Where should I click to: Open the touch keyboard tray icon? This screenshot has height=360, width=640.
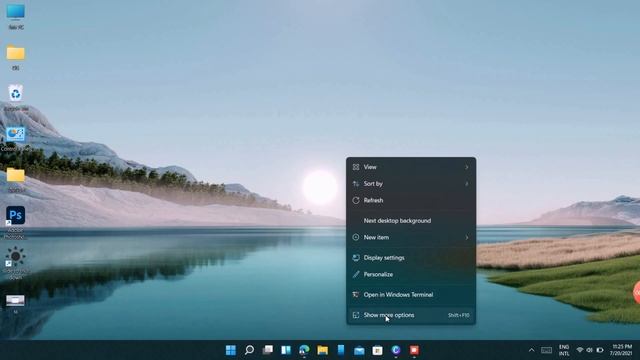(x=547, y=350)
